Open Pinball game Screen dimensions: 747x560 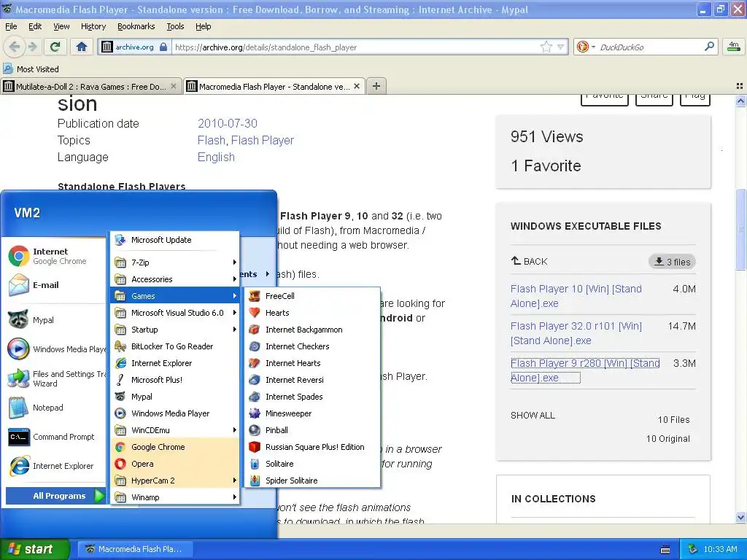tap(312, 430)
